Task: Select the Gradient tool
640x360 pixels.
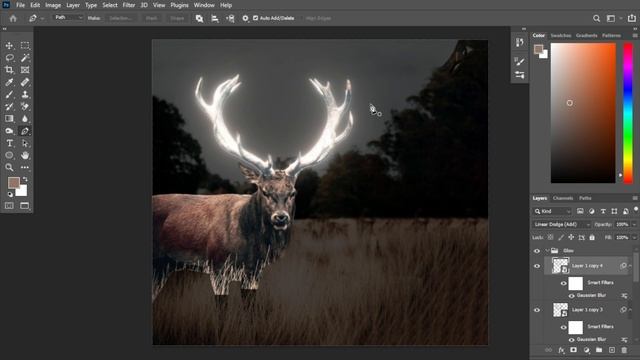Action: coord(9,118)
